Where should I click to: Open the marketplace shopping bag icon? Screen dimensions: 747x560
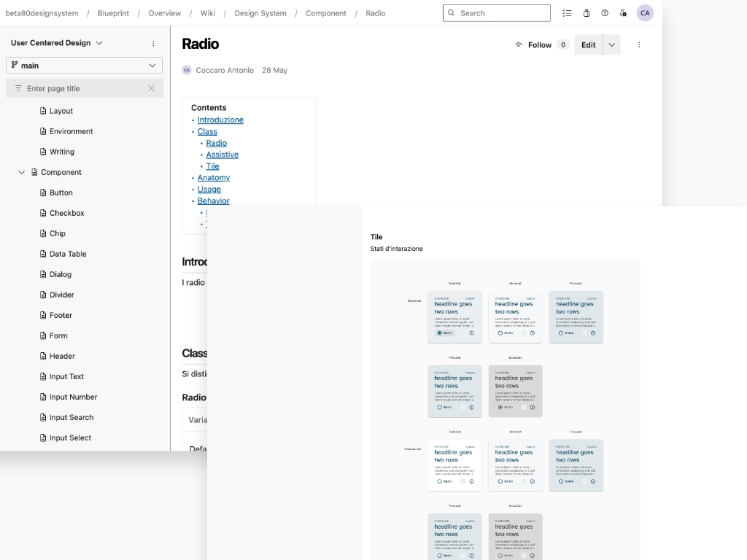587,13
